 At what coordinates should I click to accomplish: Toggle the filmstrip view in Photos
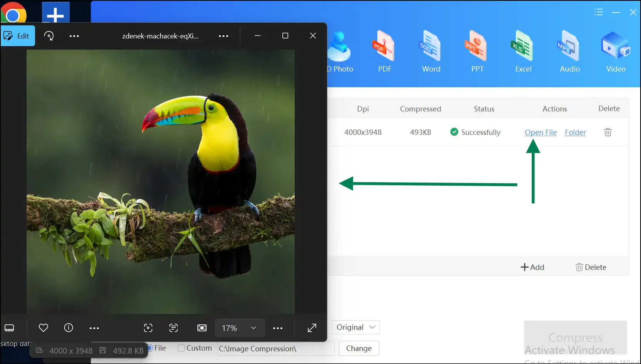tap(9, 328)
